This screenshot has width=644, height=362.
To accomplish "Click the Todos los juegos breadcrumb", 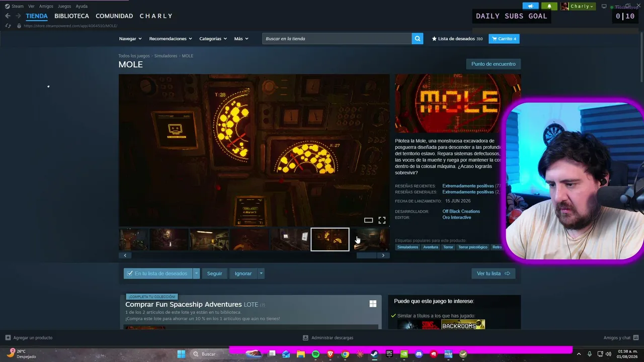I will coord(134,56).
